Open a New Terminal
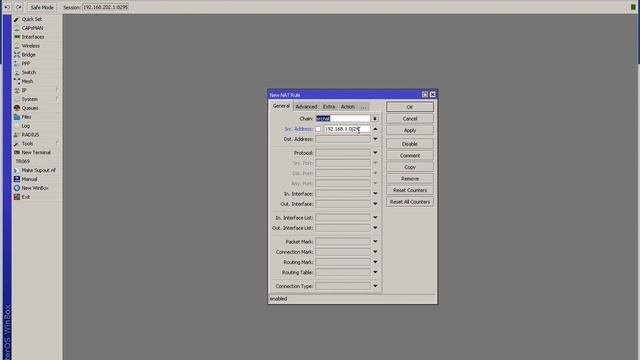640x360 pixels. tap(36, 152)
